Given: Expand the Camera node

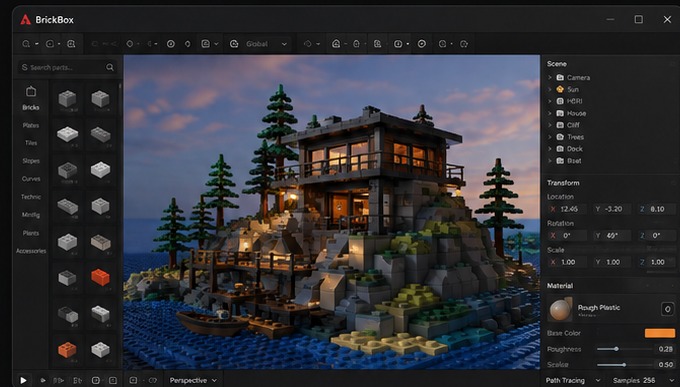Looking at the screenshot, I should pyautogui.click(x=550, y=77).
